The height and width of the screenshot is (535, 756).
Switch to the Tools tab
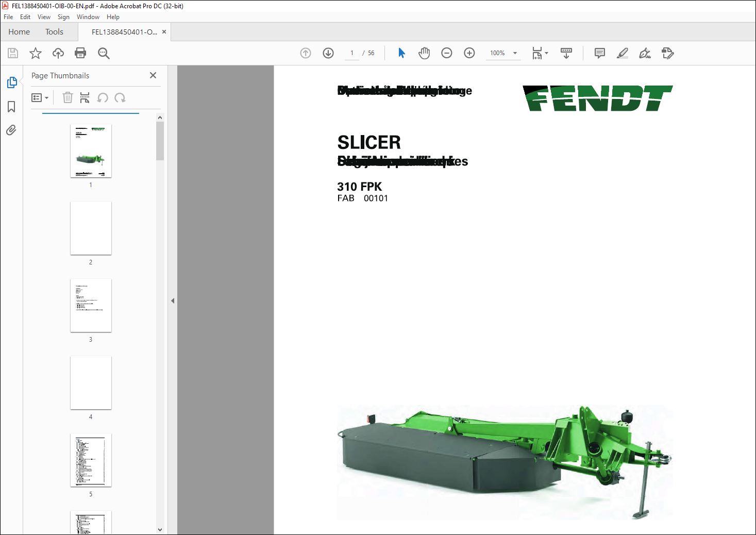[54, 32]
